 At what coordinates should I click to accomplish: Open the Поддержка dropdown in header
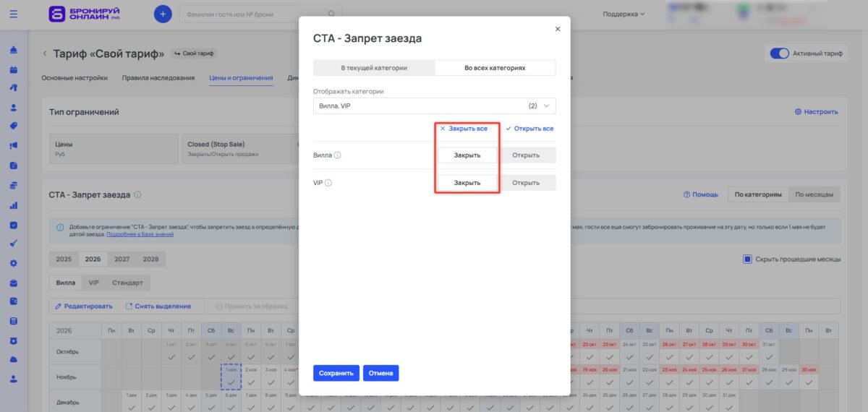(624, 14)
